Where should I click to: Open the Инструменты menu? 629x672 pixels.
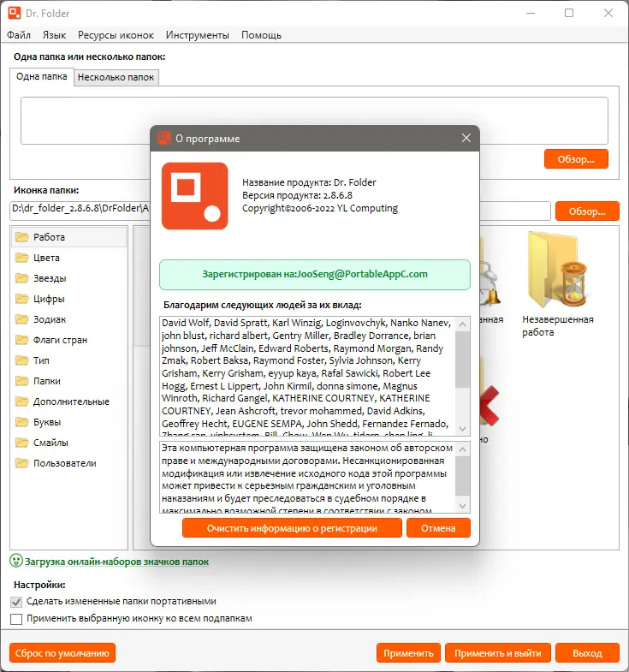(x=197, y=35)
